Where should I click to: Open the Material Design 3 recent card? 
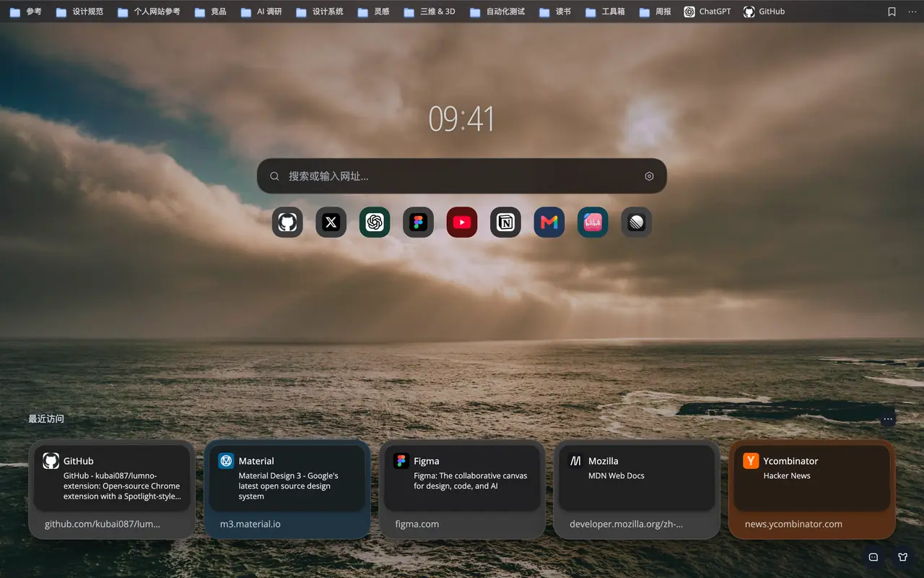pos(287,489)
